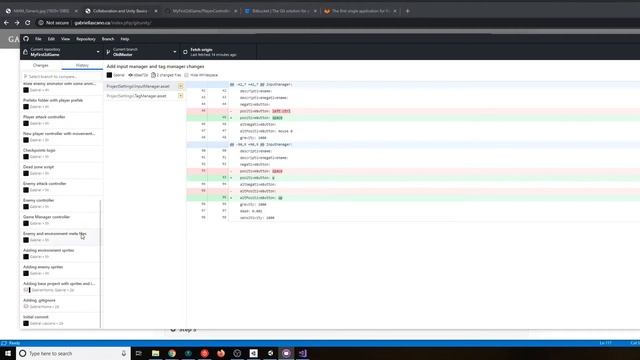Select commit 'Game Manager controller'
The height and width of the screenshot is (360, 640).
60,220
